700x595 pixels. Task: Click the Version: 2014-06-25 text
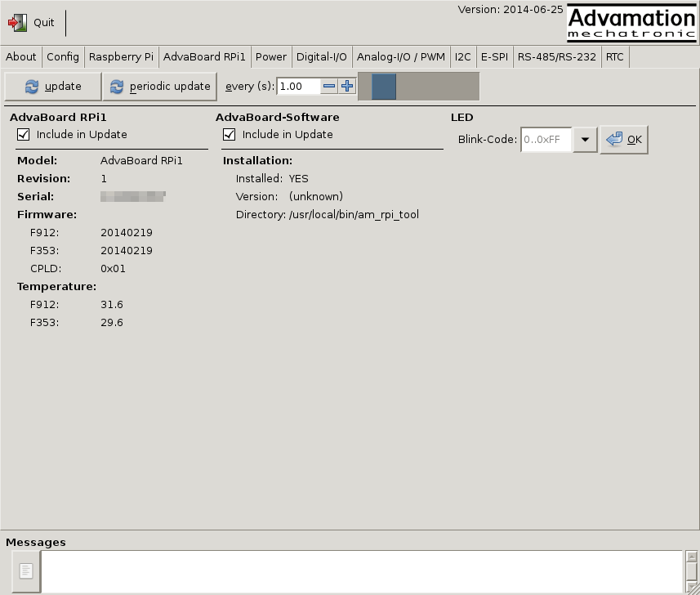point(511,9)
